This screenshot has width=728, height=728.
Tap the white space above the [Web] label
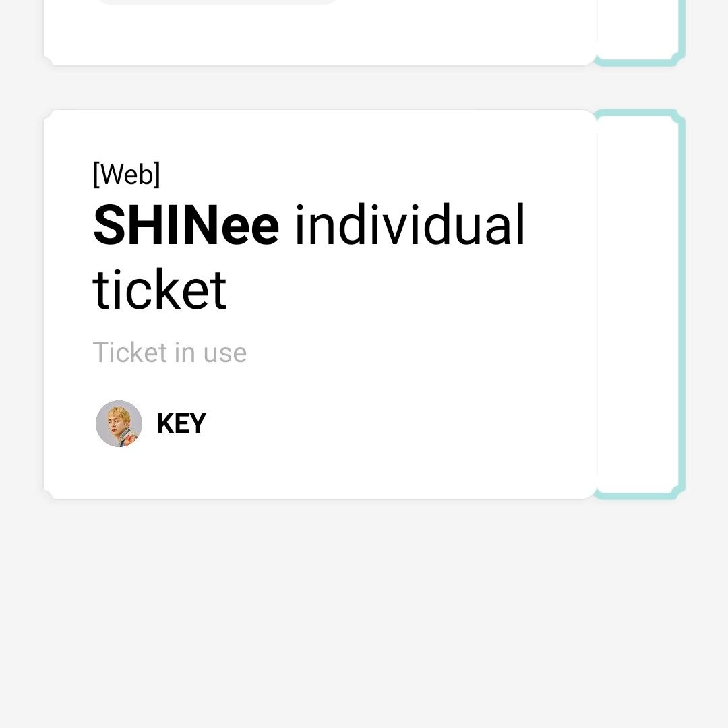coord(320,135)
